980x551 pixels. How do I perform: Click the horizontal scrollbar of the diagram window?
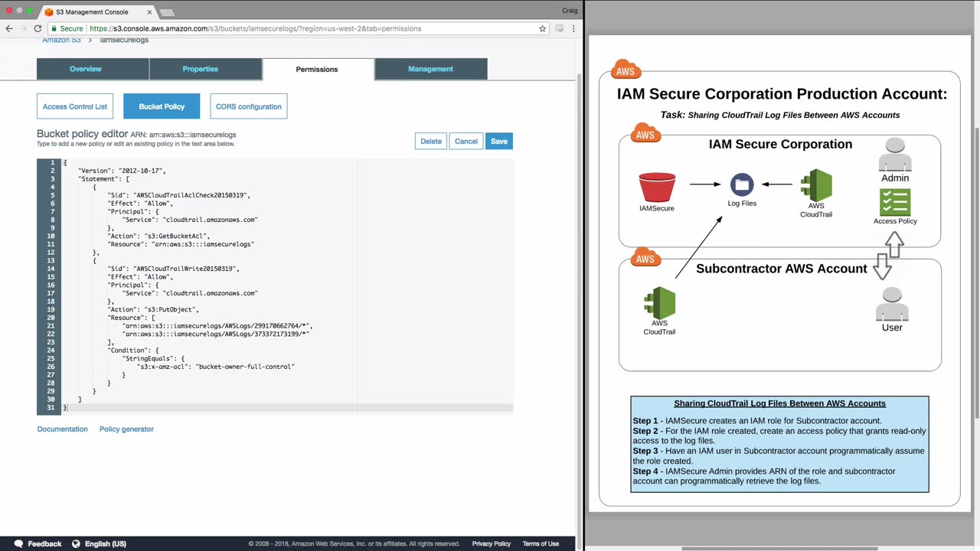pos(779,548)
